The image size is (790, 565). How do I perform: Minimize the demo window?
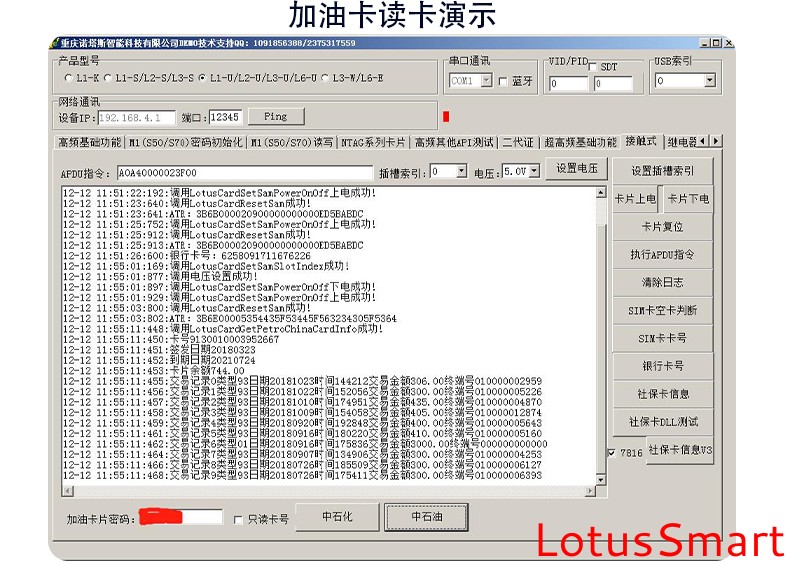(x=705, y=43)
